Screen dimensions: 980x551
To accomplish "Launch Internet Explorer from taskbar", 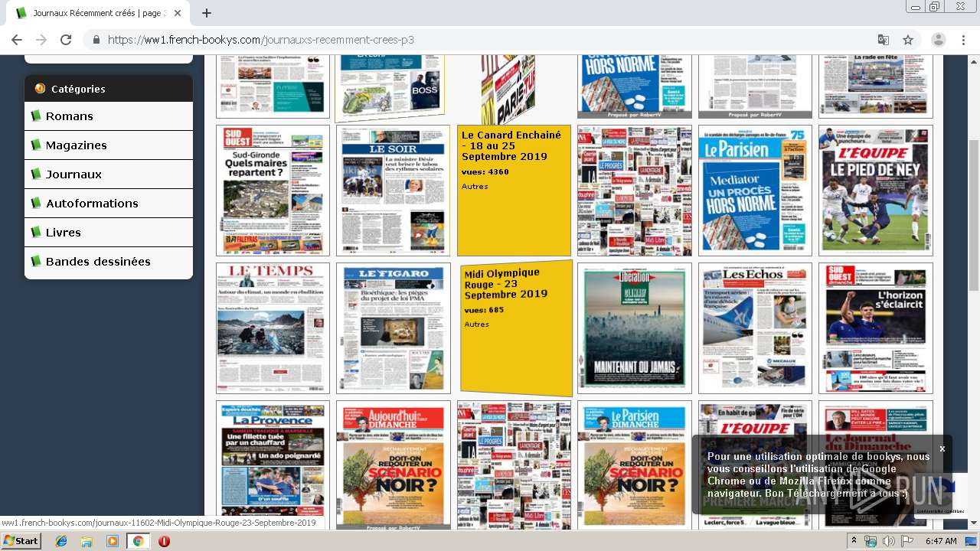I will point(62,541).
